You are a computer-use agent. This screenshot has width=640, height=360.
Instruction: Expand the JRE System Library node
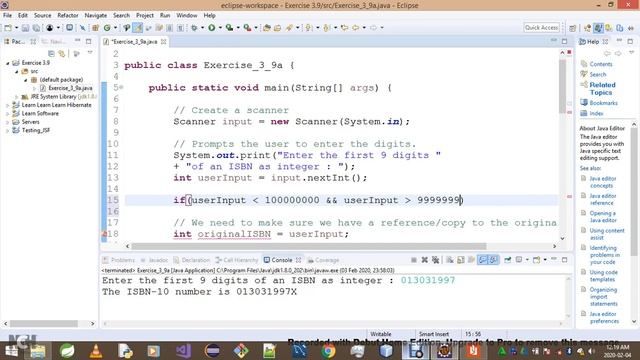(17, 97)
